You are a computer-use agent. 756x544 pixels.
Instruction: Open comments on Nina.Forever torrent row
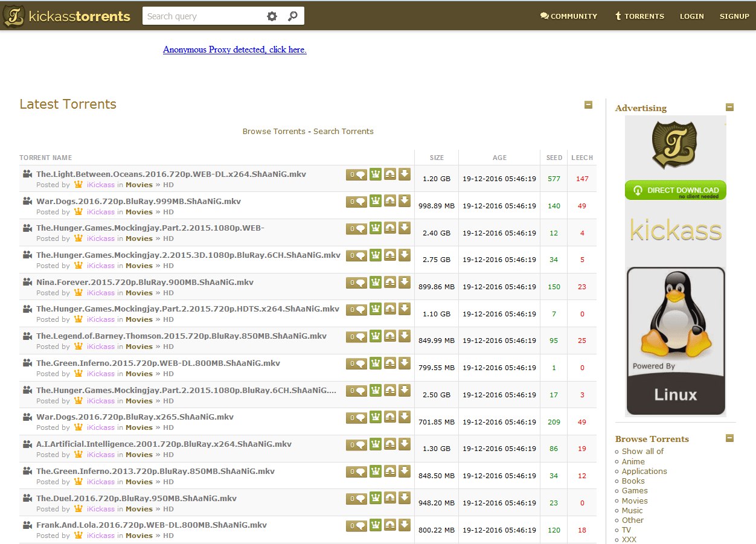[356, 283]
